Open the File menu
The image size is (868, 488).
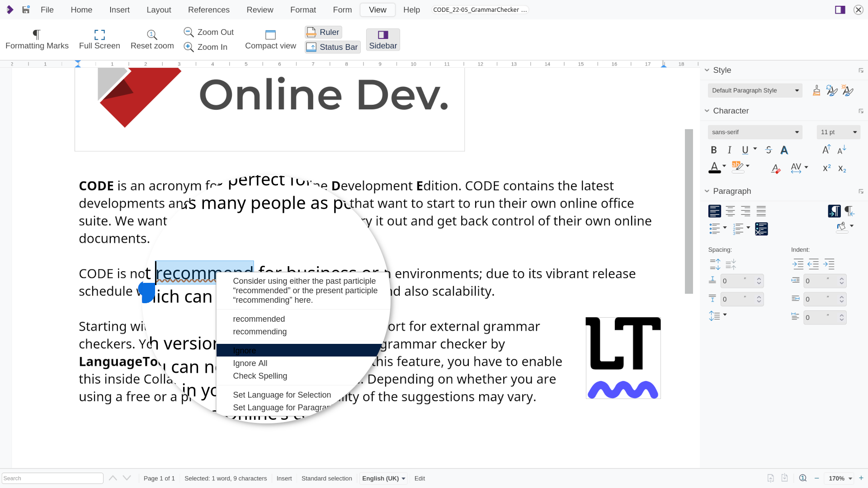[x=47, y=9]
